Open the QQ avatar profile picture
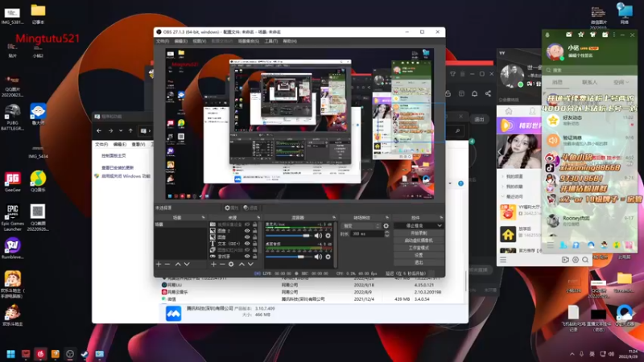Screen dimensions: 644x362 point(555,51)
